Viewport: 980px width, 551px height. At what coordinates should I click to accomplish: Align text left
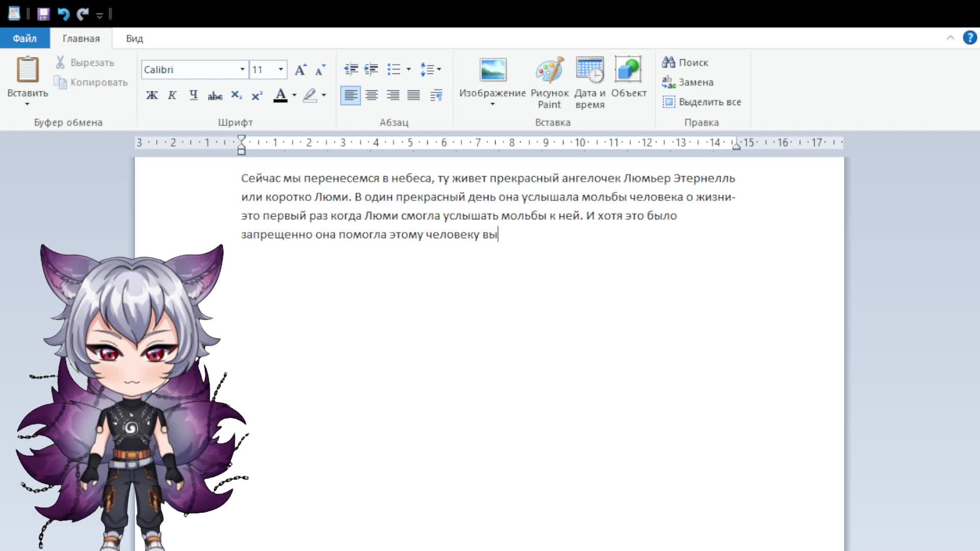pyautogui.click(x=351, y=95)
